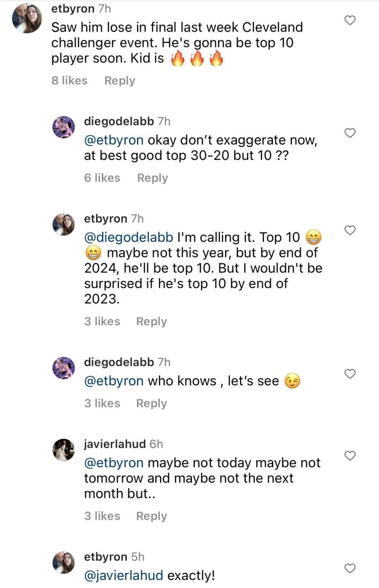The height and width of the screenshot is (588, 379).
Task: Reply to etbyron's 'I'm calling it' comment
Action: (151, 321)
